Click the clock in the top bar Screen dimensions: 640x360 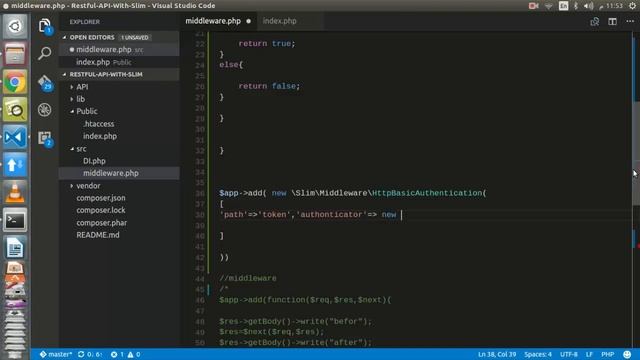(x=614, y=6)
